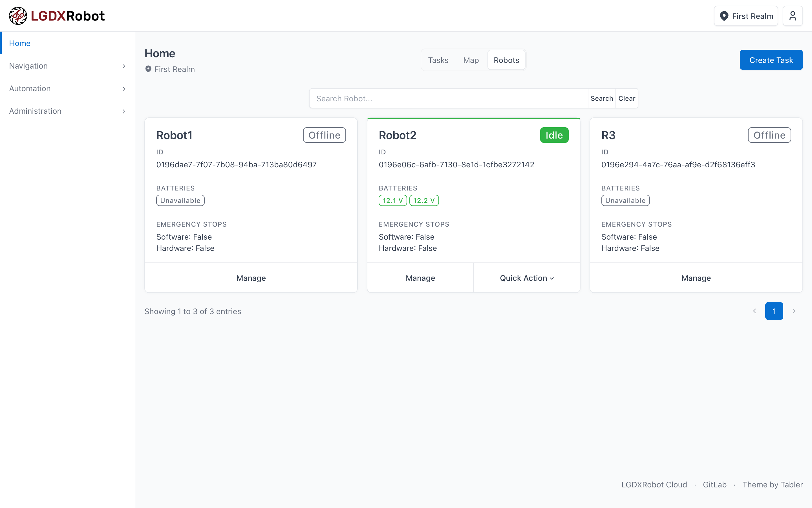Image resolution: width=812 pixels, height=508 pixels.
Task: Click ID 0196dae7-7f07-7b08-94ba-713ba80d6497
Action: pyautogui.click(x=236, y=165)
